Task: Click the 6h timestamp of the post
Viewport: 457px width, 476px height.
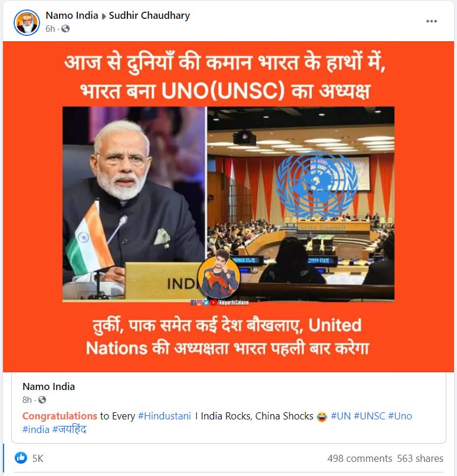Action: (50, 29)
